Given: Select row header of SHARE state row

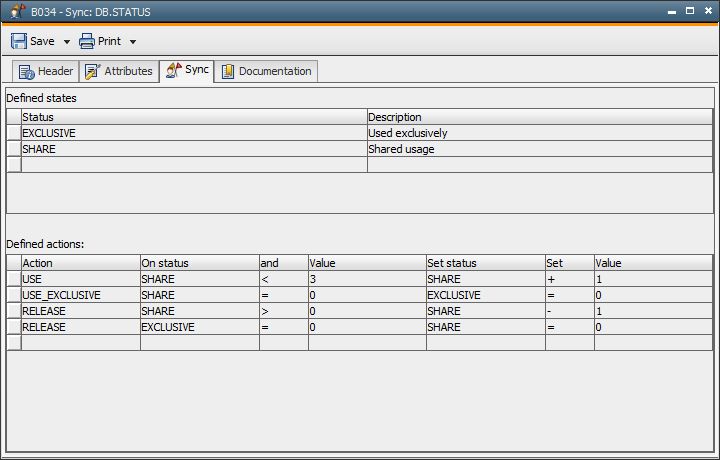Looking at the screenshot, I should 14,149.
